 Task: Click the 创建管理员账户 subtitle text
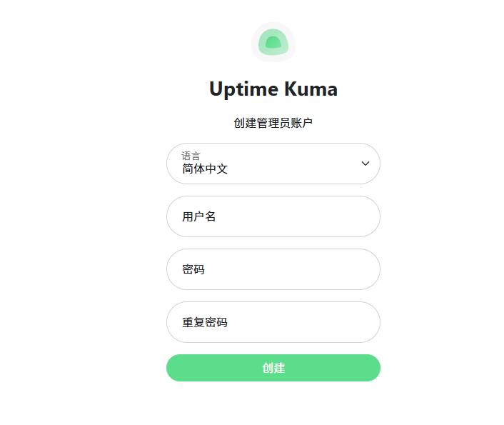(x=273, y=123)
